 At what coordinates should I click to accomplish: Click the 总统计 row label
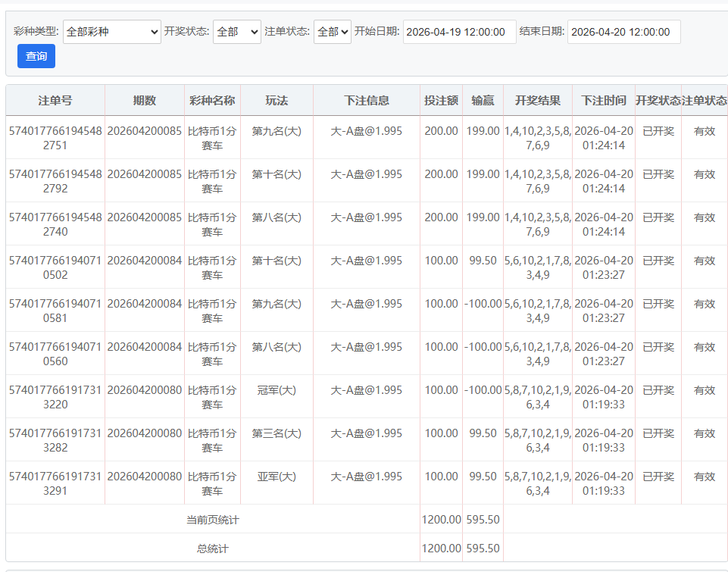click(x=212, y=549)
